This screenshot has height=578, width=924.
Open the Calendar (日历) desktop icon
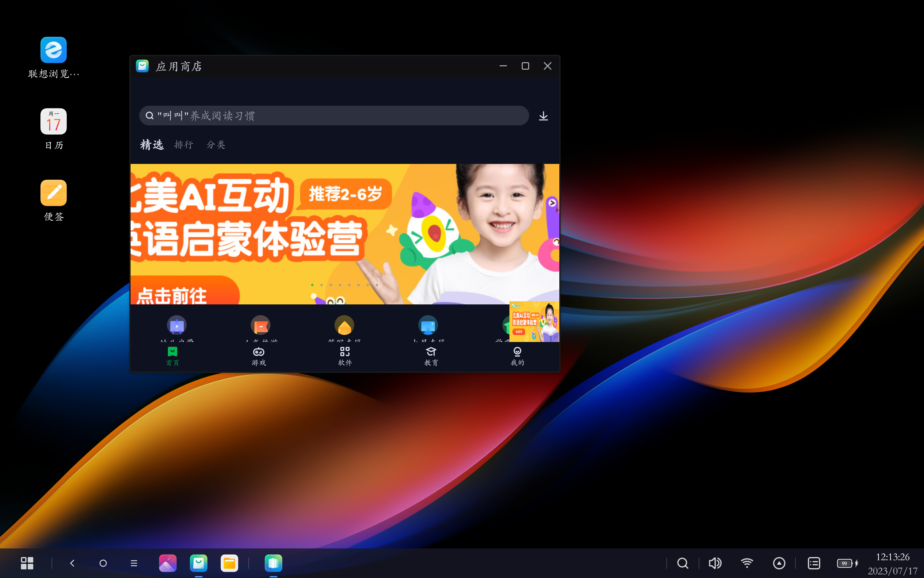pos(54,121)
